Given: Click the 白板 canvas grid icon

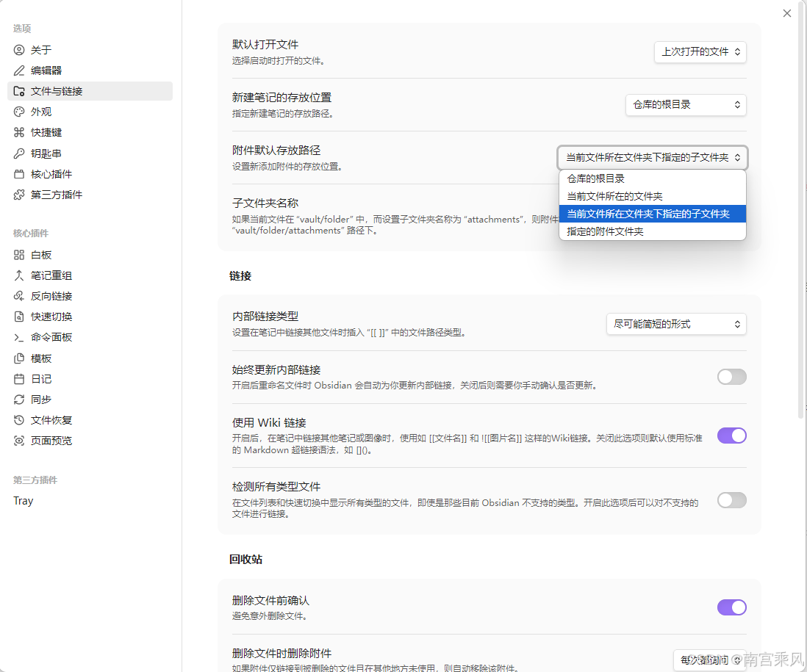Looking at the screenshot, I should (x=19, y=255).
